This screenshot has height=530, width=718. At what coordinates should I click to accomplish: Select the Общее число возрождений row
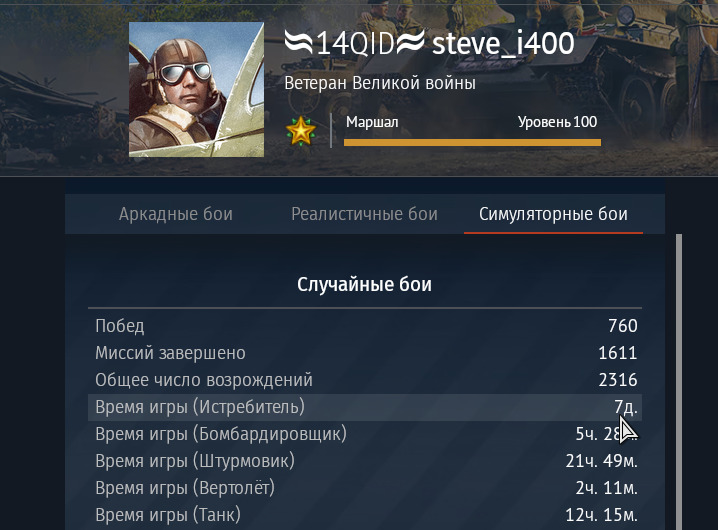click(x=365, y=380)
